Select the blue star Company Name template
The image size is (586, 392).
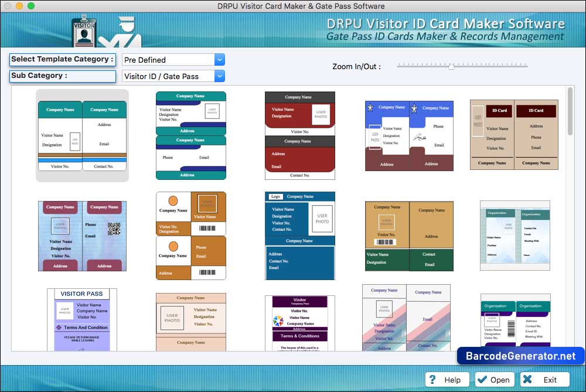[409, 135]
